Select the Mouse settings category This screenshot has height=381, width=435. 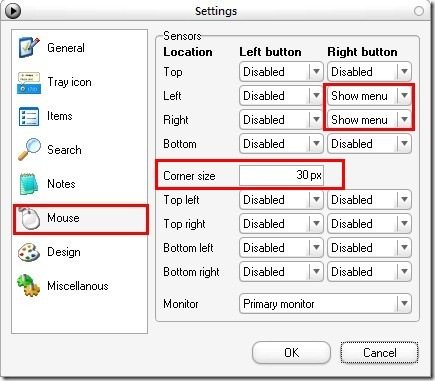[x=80, y=218]
